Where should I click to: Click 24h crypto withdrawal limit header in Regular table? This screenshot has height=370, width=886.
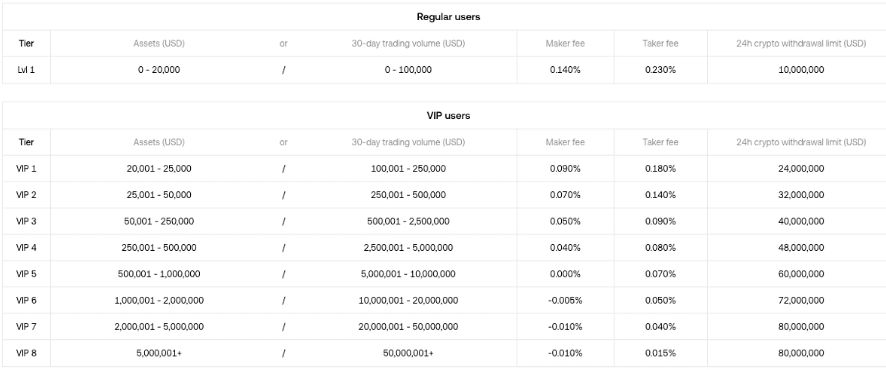click(x=801, y=43)
